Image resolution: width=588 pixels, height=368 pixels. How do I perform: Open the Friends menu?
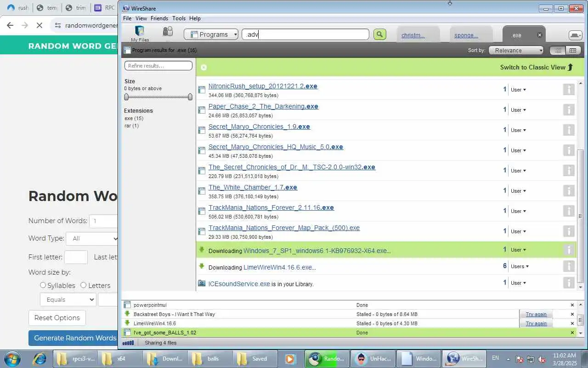(159, 18)
